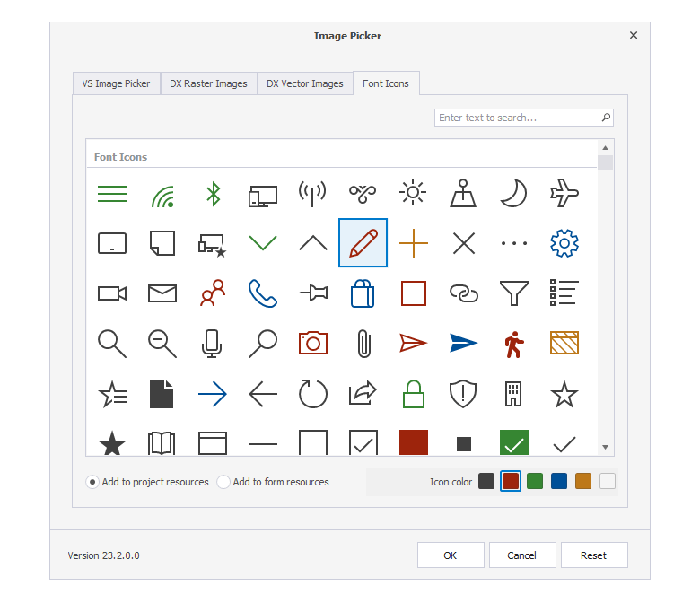This screenshot has width=700, height=603.
Task: Choose the refresh circular arrow icon
Action: pyautogui.click(x=312, y=394)
